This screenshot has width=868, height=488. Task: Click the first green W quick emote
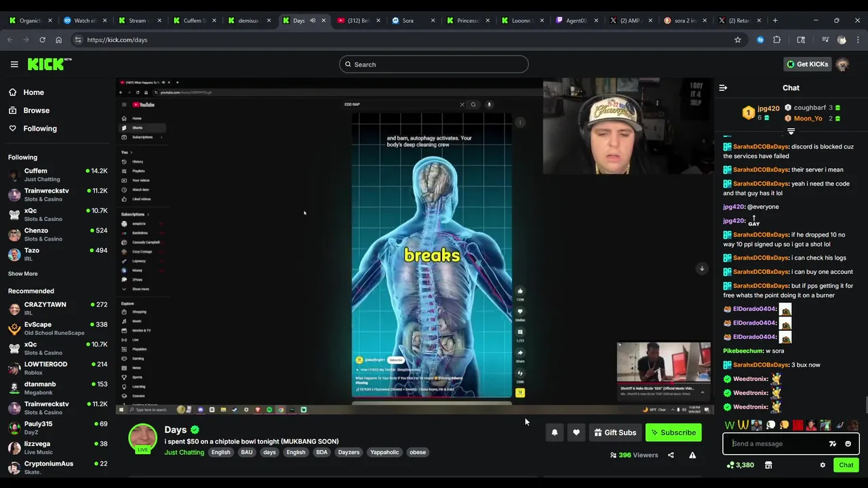[x=730, y=426]
